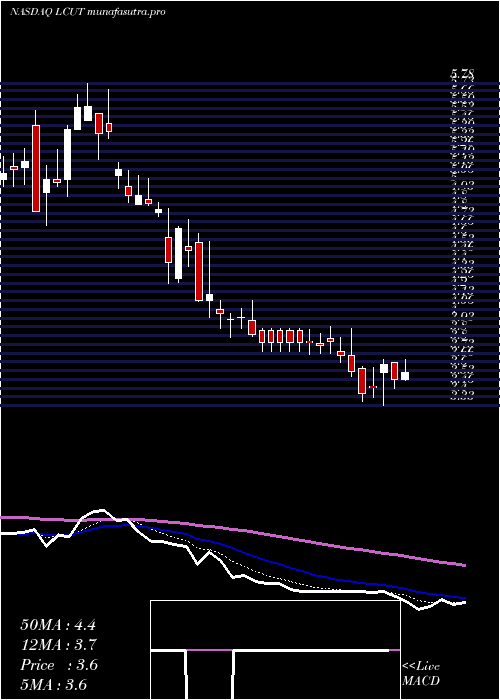500x700 pixels.
Task: Click the lowest price label on axis
Action: click(462, 394)
